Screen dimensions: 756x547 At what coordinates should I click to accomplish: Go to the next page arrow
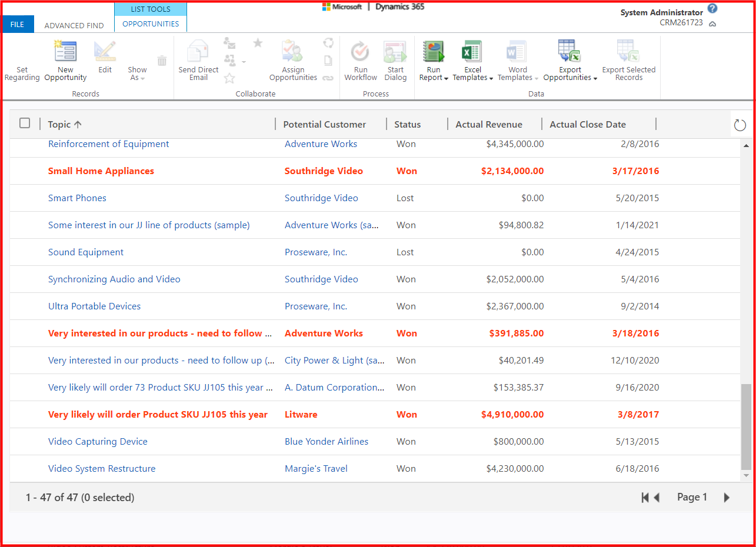click(727, 498)
